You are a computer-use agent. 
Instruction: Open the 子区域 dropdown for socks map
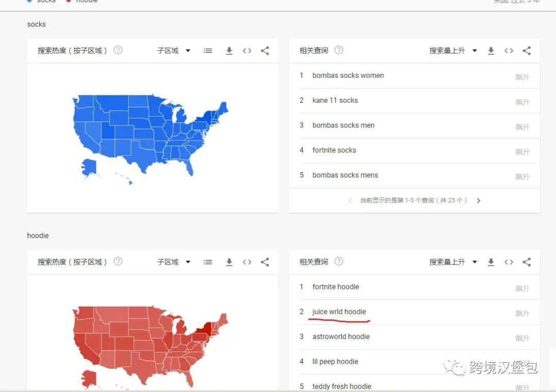pos(173,50)
